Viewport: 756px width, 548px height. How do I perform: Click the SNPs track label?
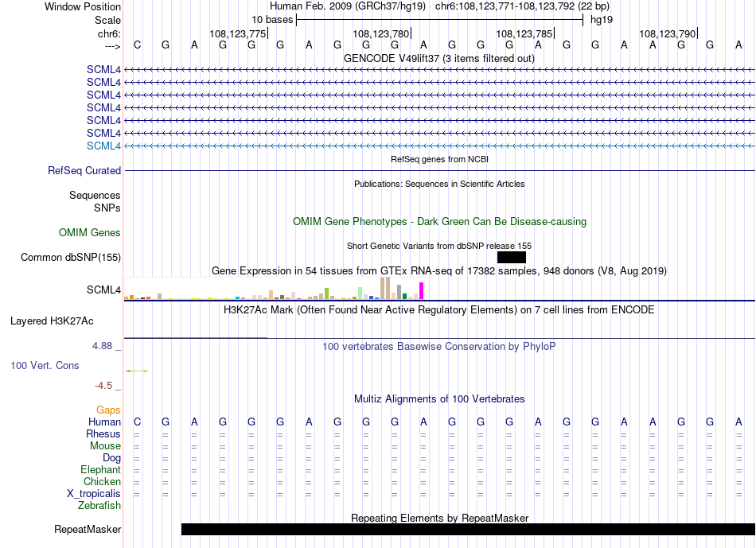pyautogui.click(x=107, y=208)
